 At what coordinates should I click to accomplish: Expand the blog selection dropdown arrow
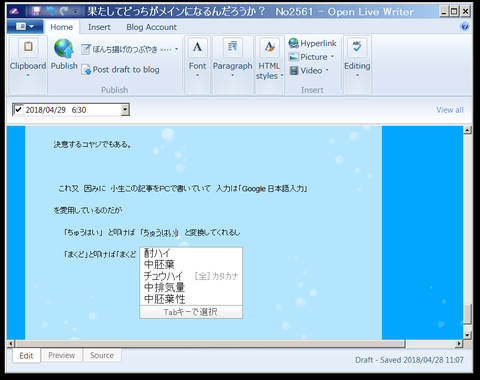pos(176,49)
